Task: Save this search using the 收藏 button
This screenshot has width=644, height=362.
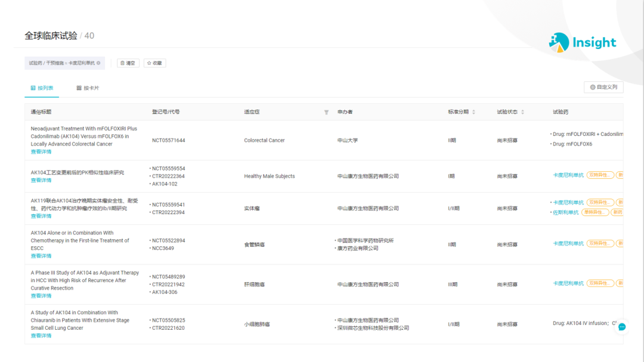Action: tap(154, 63)
